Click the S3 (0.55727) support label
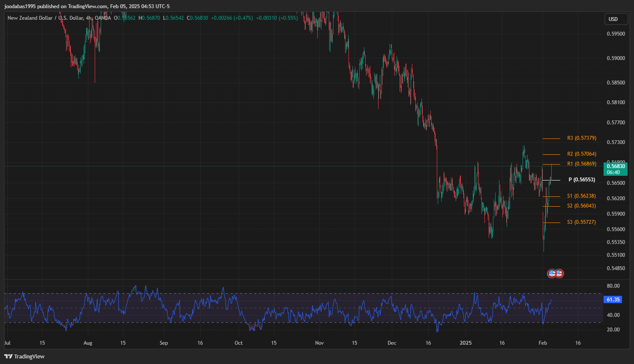Screen dimensions: 634x364 (x=581, y=222)
